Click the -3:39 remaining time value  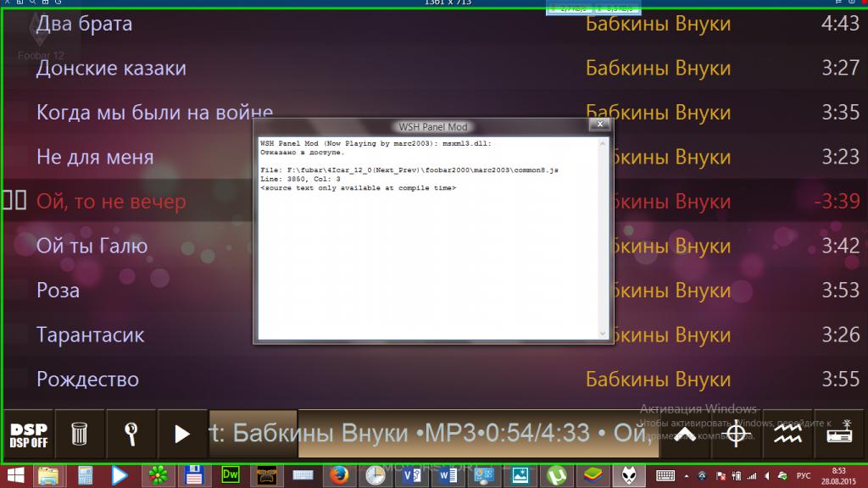point(837,202)
